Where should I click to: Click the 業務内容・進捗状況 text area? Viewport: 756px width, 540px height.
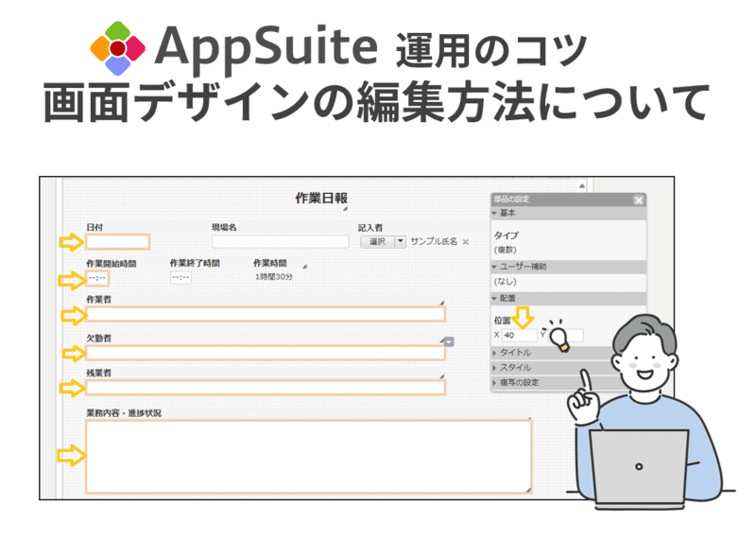click(309, 457)
